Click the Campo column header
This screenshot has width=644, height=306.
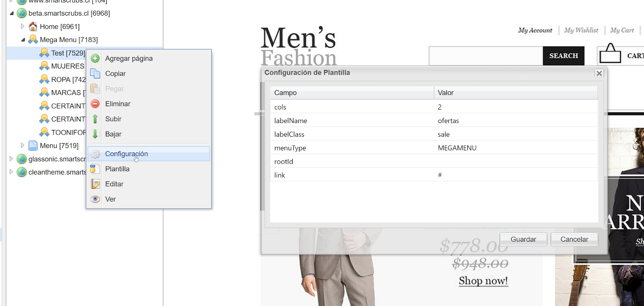coord(352,93)
